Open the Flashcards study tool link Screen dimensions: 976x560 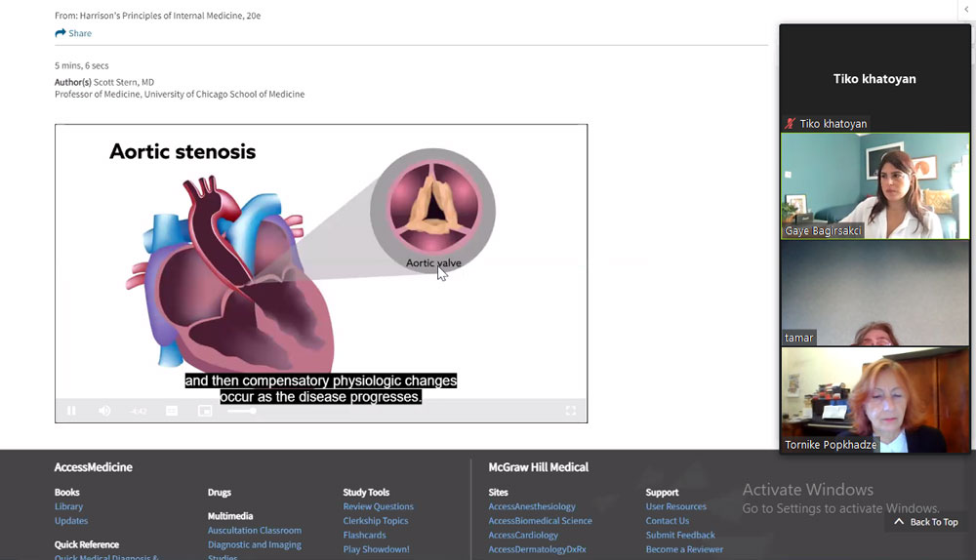click(x=364, y=535)
